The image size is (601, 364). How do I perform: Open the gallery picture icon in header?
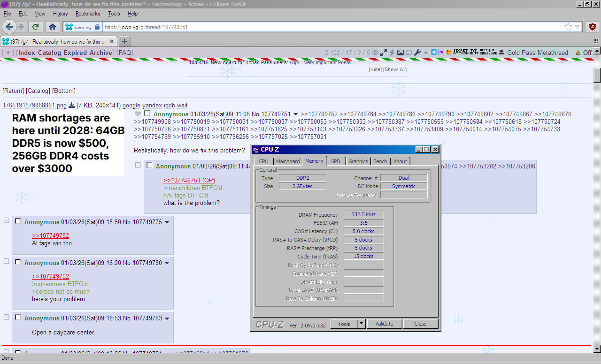coord(400,53)
